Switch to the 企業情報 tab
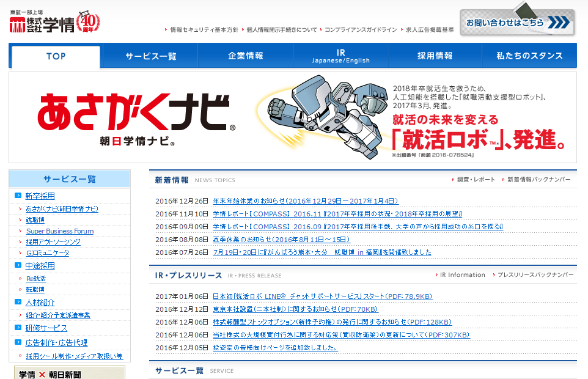 tap(246, 56)
